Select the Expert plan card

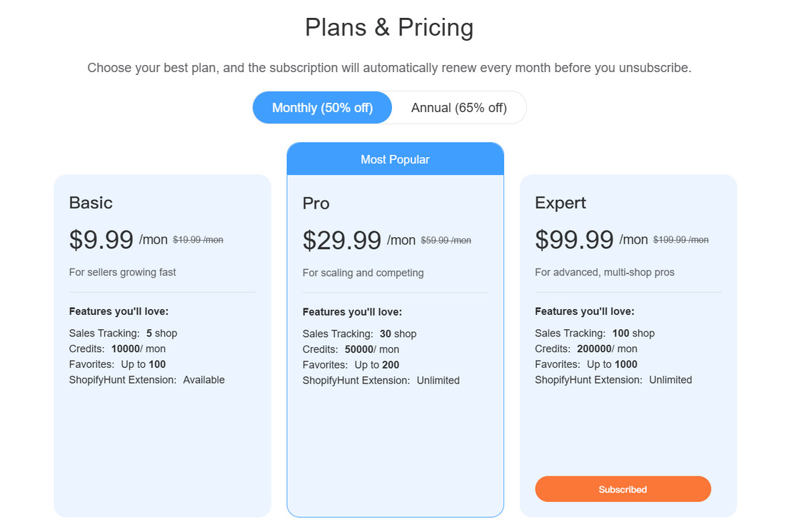click(x=628, y=428)
